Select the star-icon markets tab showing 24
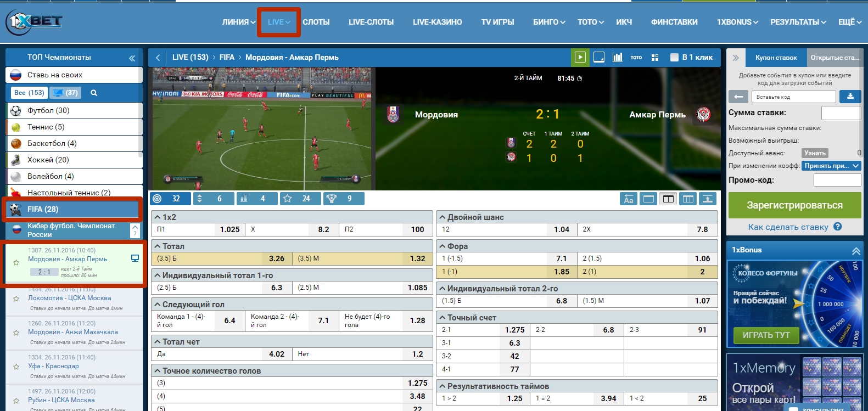Screen dimensions: 868x411 [300, 199]
